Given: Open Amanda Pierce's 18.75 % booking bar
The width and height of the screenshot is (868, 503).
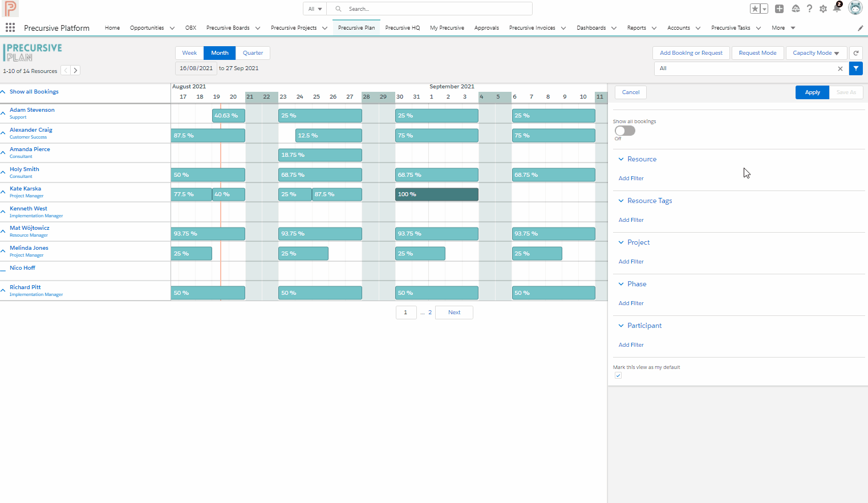Looking at the screenshot, I should (x=320, y=155).
